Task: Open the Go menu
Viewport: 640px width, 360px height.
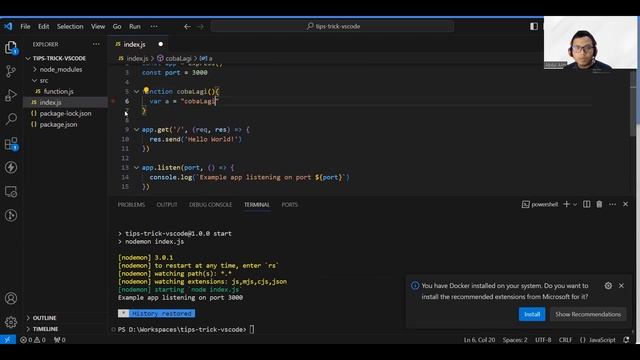Action: 117,27
